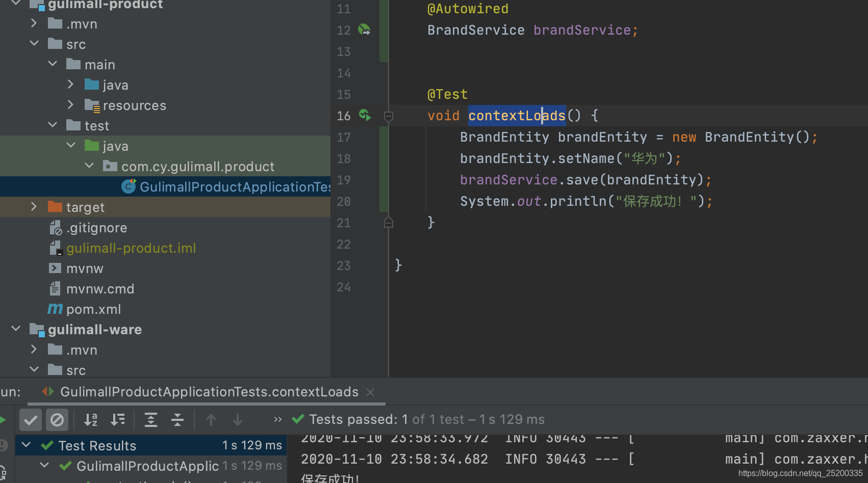Image resolution: width=868 pixels, height=483 pixels.
Task: Collapse all test results
Action: point(177,420)
